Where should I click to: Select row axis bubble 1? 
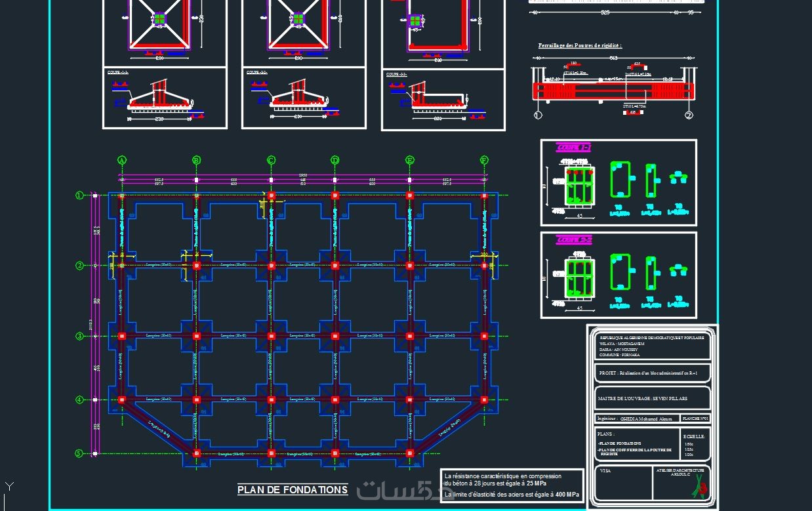click(x=79, y=195)
